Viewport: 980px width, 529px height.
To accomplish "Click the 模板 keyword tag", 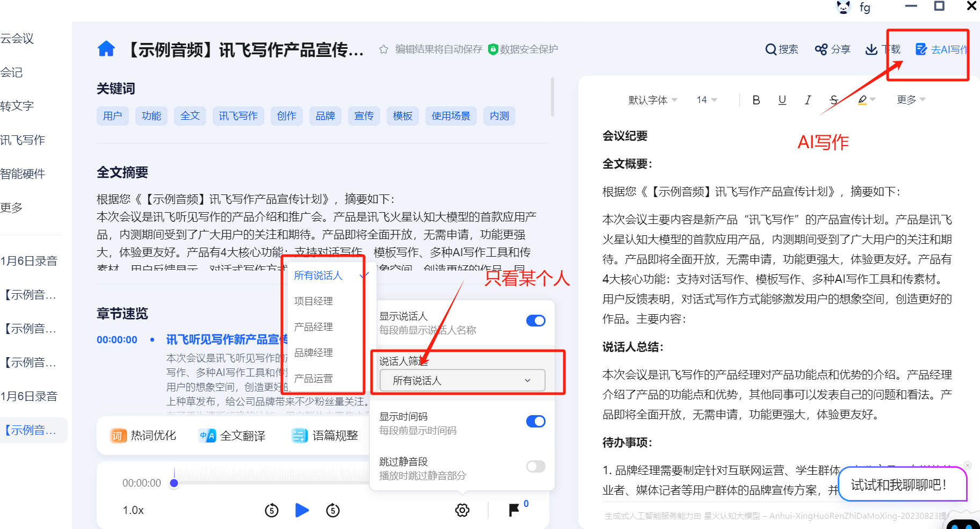I will click(403, 116).
